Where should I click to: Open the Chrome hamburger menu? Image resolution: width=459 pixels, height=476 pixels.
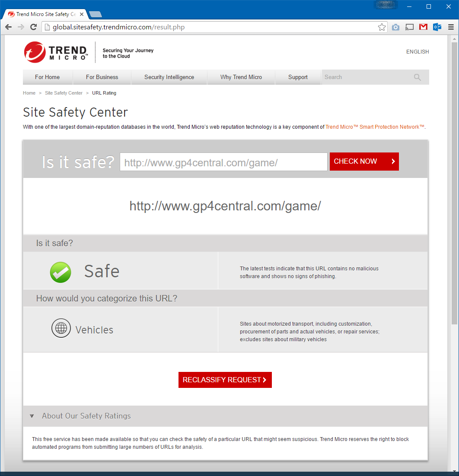pyautogui.click(x=451, y=27)
